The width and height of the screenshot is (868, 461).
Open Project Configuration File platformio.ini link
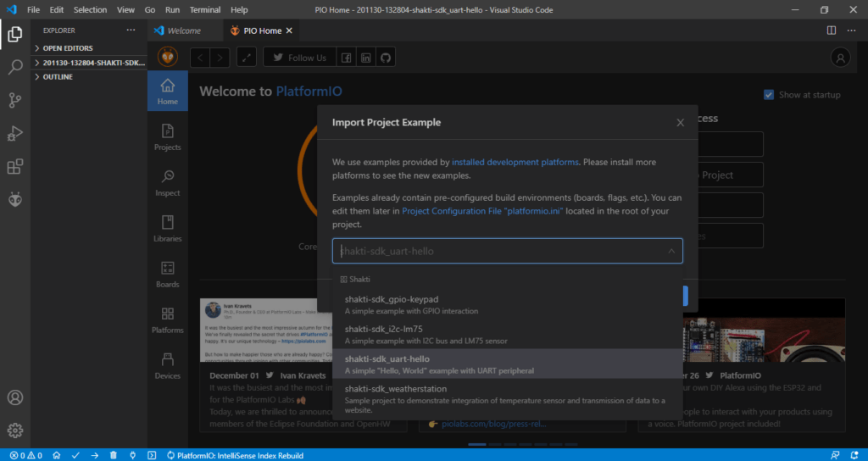[482, 211]
